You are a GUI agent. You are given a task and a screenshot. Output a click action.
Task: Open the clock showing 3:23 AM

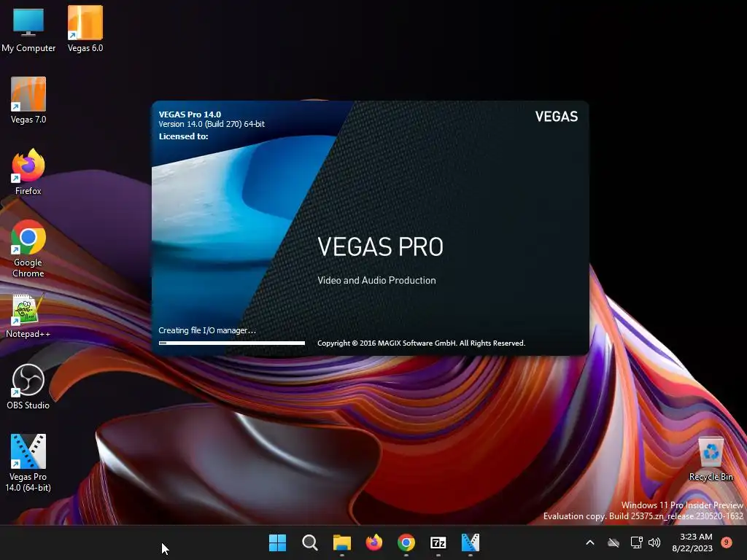(x=692, y=542)
